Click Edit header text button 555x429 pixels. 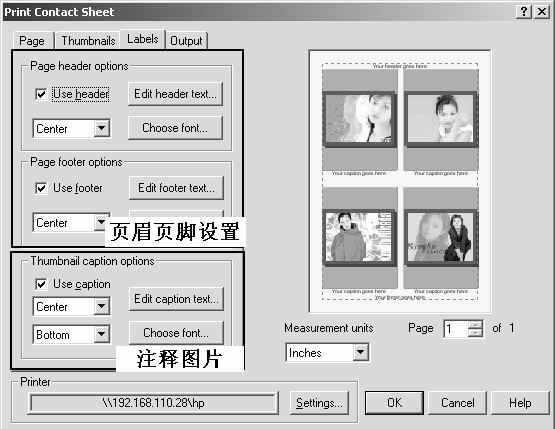coord(175,94)
